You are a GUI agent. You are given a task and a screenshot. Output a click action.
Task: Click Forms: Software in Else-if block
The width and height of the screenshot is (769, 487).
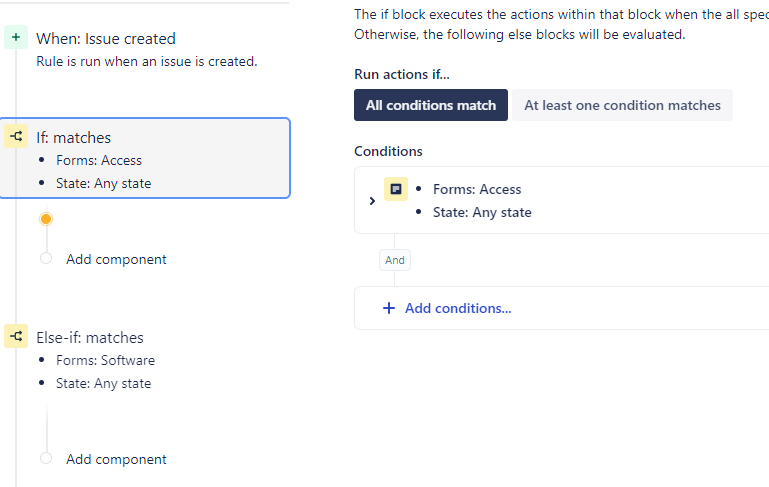105,360
